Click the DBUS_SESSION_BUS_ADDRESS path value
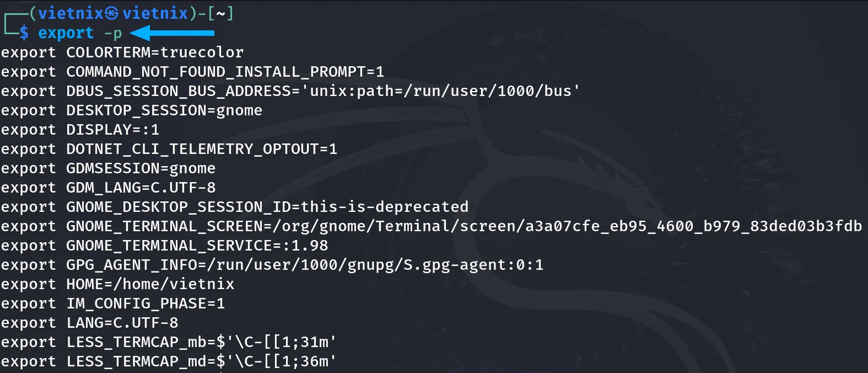This screenshot has height=373, width=868. (440, 91)
